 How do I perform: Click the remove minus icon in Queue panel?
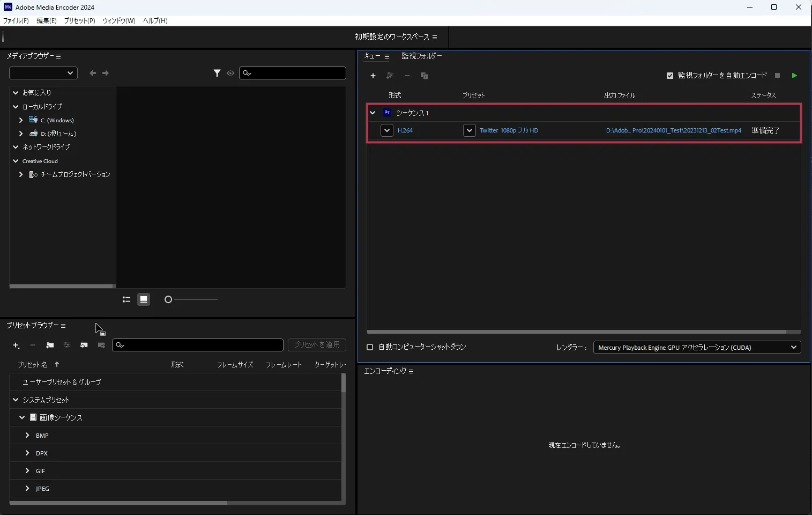point(407,76)
